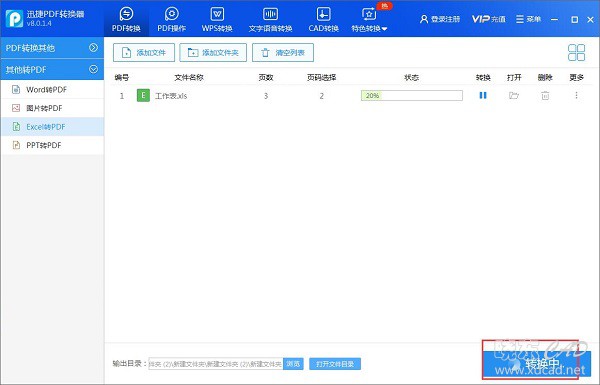Click the green Excel icon of 工作表.xls
Viewport: 600px width, 385px height.
pos(143,95)
